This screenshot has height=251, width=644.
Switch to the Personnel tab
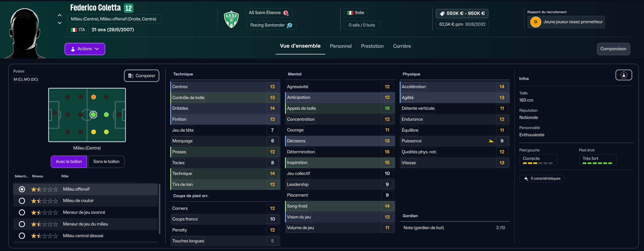tap(341, 46)
